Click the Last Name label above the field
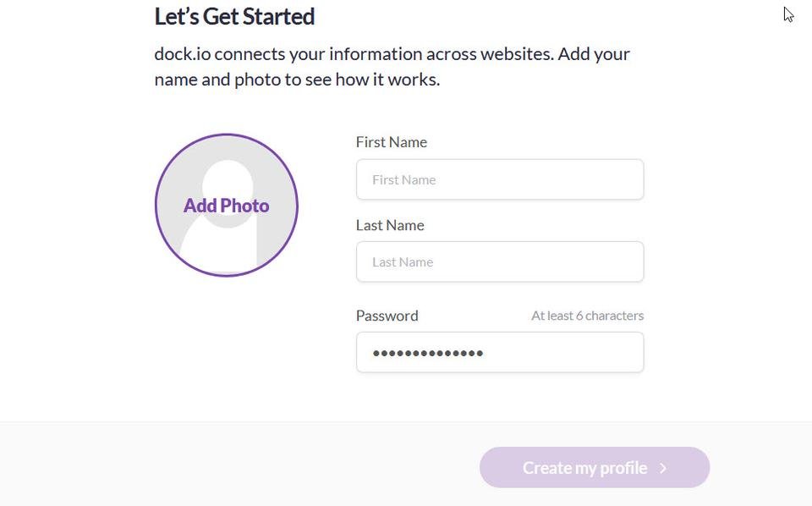812x506 pixels. [390, 225]
